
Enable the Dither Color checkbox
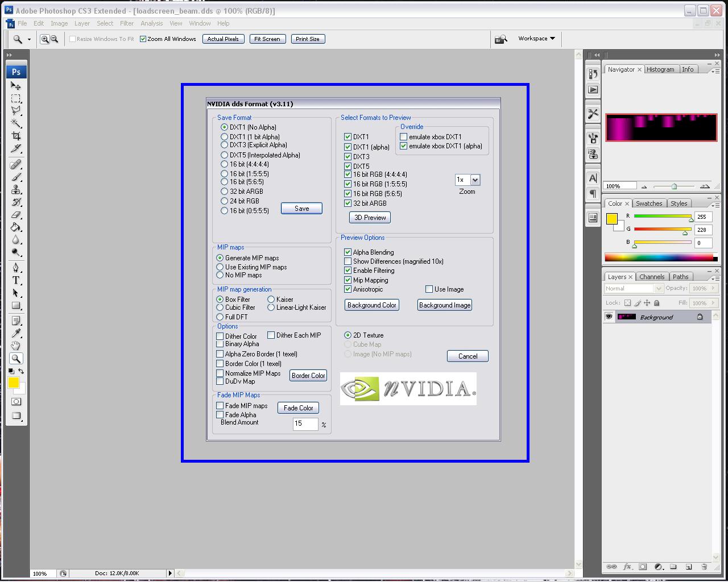click(220, 336)
